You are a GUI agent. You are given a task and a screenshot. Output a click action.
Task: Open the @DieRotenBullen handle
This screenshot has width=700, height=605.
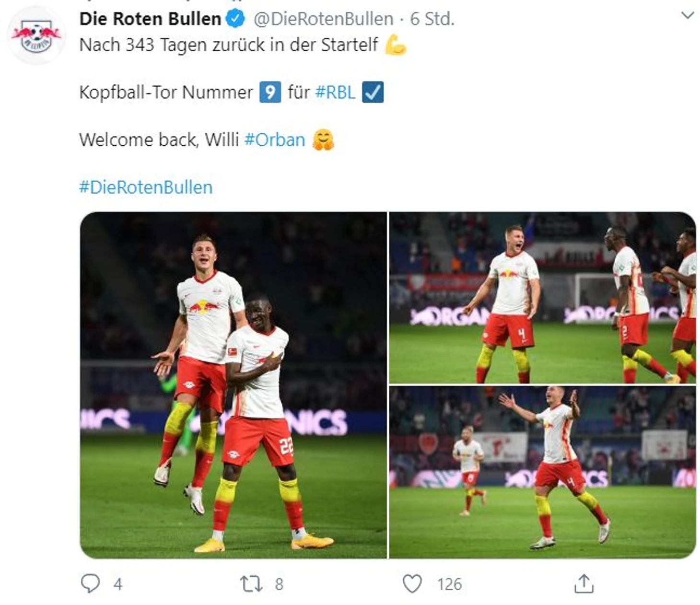323,19
